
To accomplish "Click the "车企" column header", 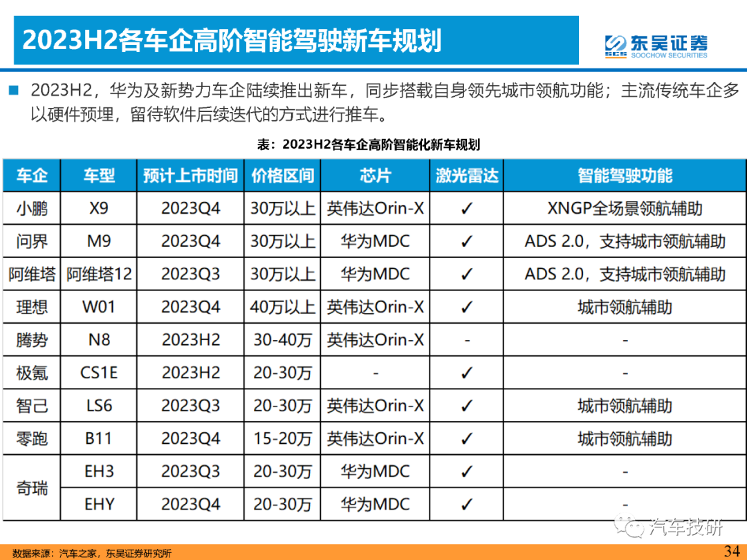I will [32, 176].
